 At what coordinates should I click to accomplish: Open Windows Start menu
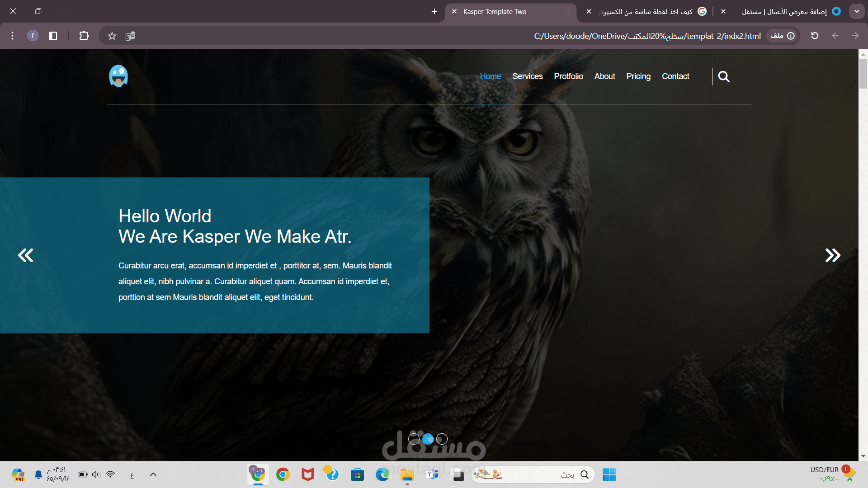coord(609,474)
